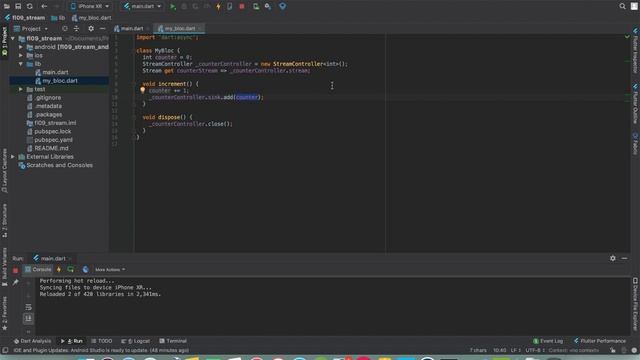Image resolution: width=640 pixels, height=360 pixels.
Task: Collapse the fl09_stream project root
Action: [13, 38]
